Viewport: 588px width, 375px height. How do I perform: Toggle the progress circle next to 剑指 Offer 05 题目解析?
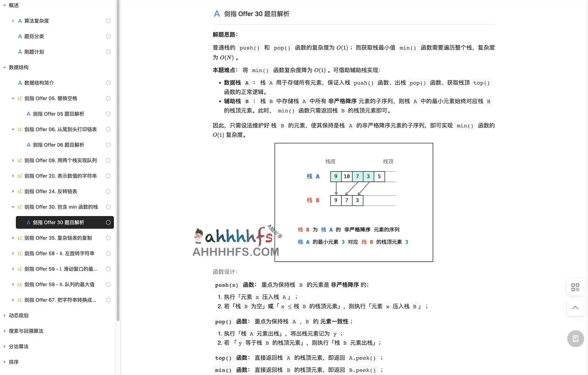coord(108,114)
